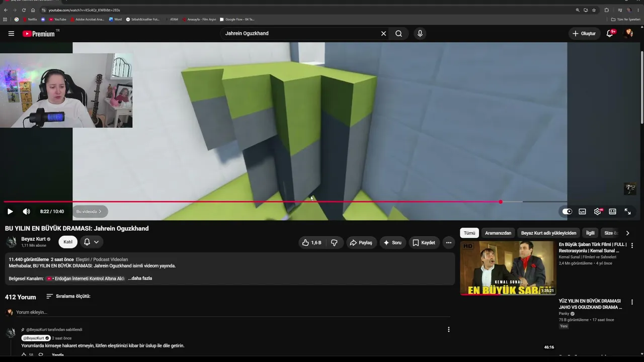Click the progress bar scrubber handle
Screen dimensions: 644x362
click(501, 202)
